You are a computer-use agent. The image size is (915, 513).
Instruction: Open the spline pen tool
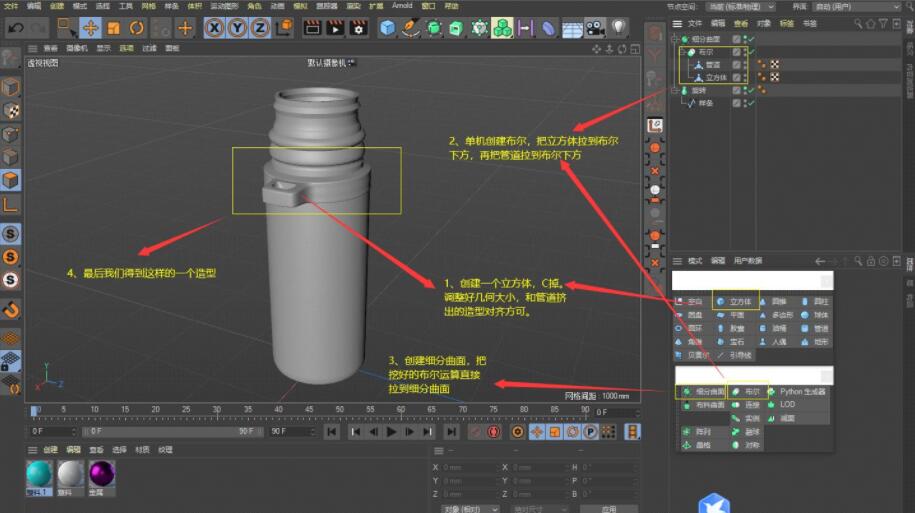[x=410, y=27]
